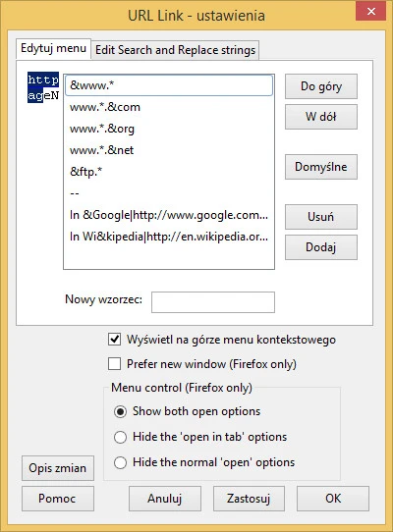
Task: Delete entry with Usuń button
Action: click(321, 217)
